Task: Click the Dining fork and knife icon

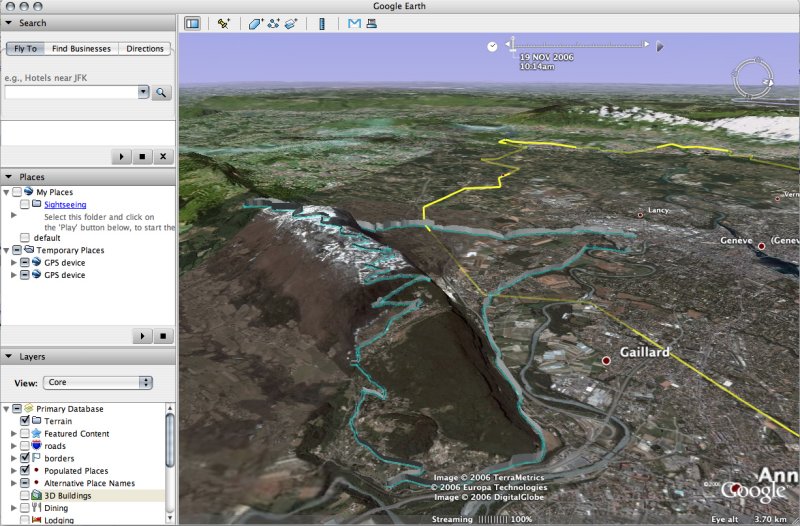Action: point(36,507)
